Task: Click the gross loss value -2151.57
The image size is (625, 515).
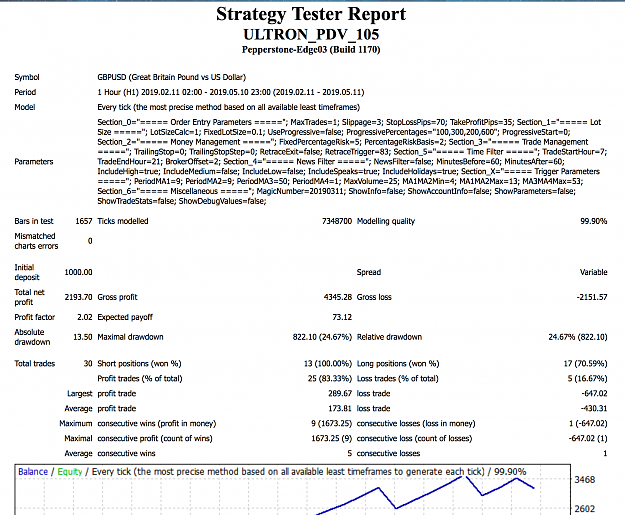Action: click(592, 297)
